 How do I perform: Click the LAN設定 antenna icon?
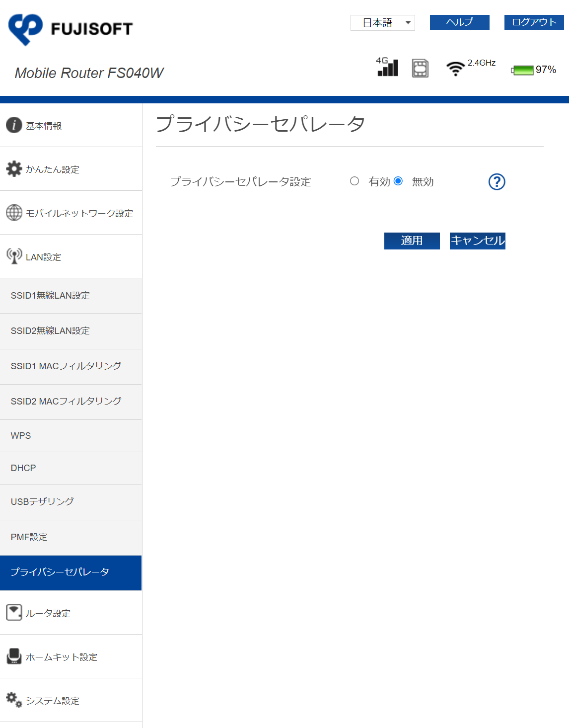(x=13, y=256)
